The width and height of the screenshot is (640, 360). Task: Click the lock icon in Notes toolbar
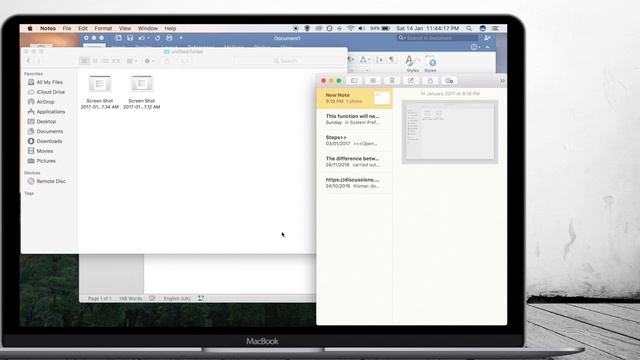point(430,81)
